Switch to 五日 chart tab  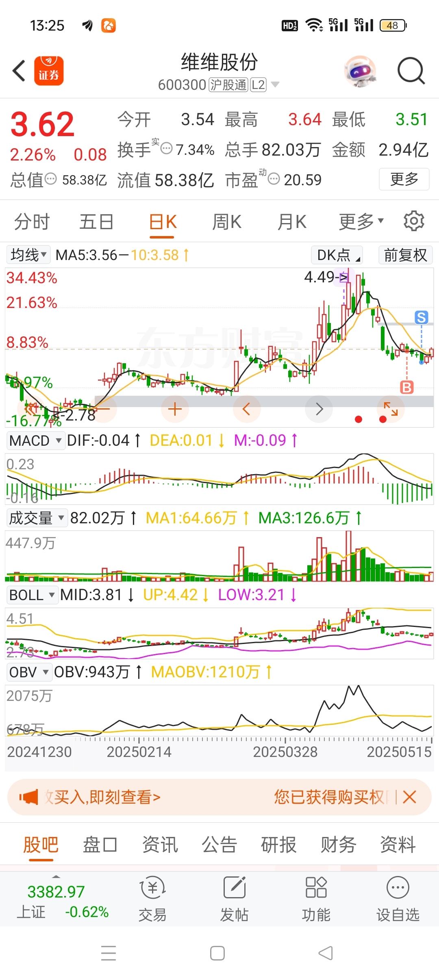96,222
